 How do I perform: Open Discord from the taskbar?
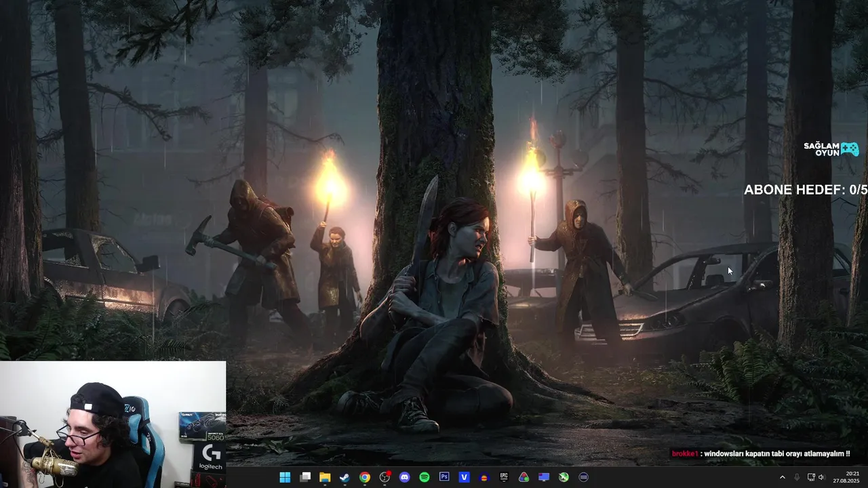tap(405, 477)
